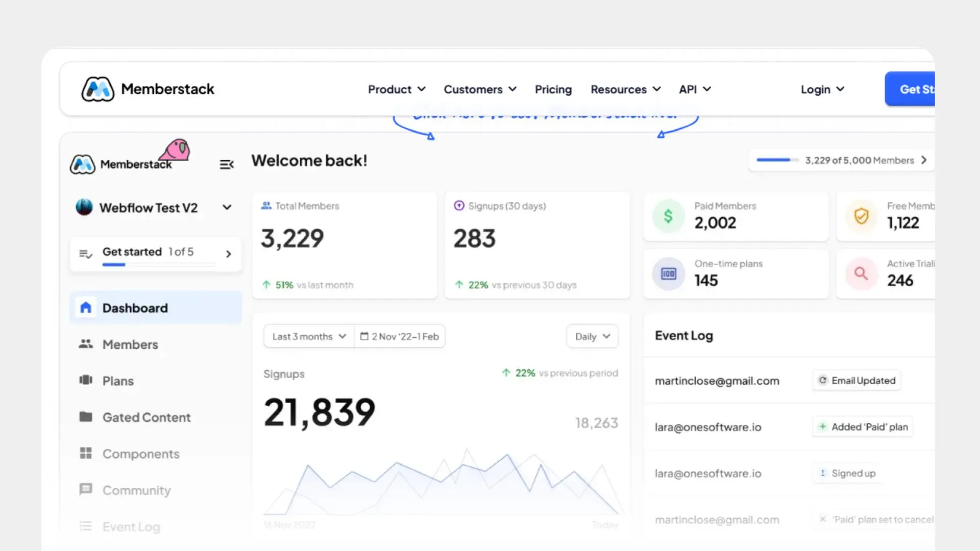Click the Community chat icon
Viewport: 980px width, 551px height.
coord(86,489)
